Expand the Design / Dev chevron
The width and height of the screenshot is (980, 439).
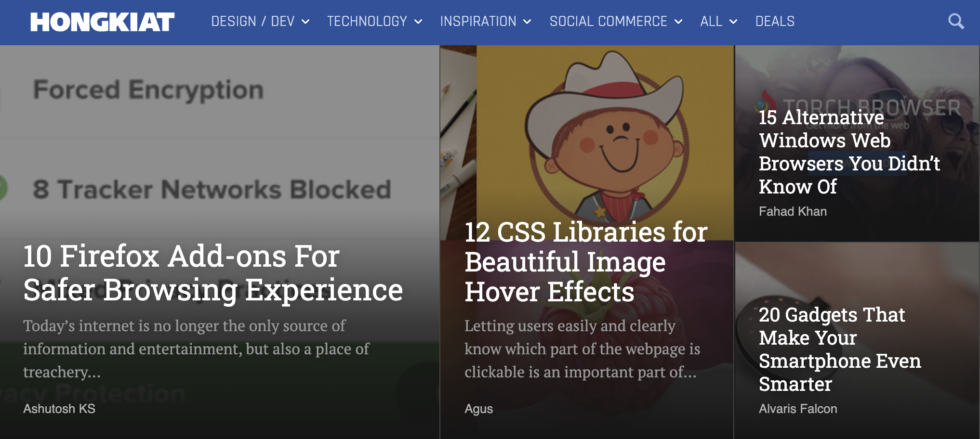[305, 22]
